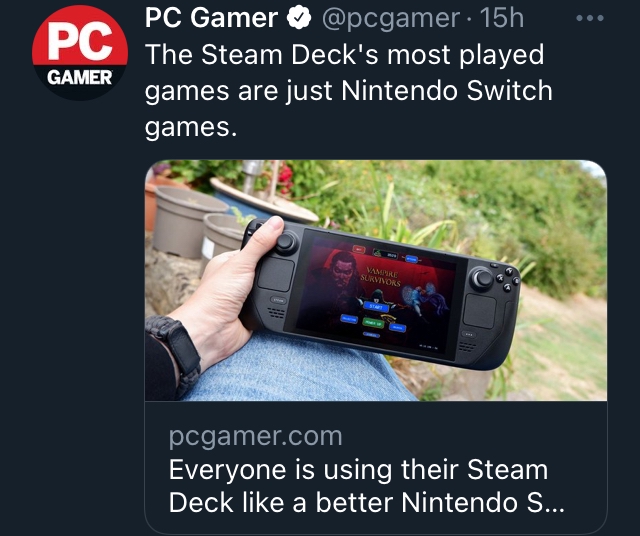Click the PC Gamer display name
The image size is (640, 536).
click(211, 18)
